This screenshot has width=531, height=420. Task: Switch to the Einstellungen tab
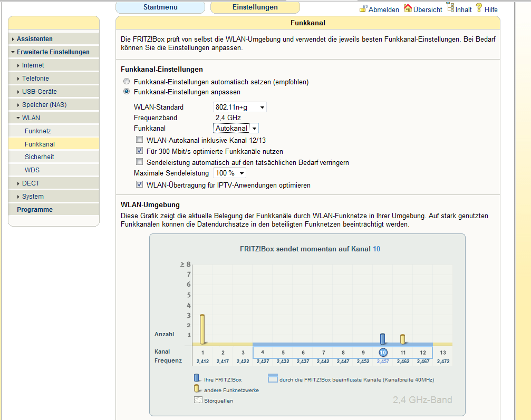(x=255, y=7)
